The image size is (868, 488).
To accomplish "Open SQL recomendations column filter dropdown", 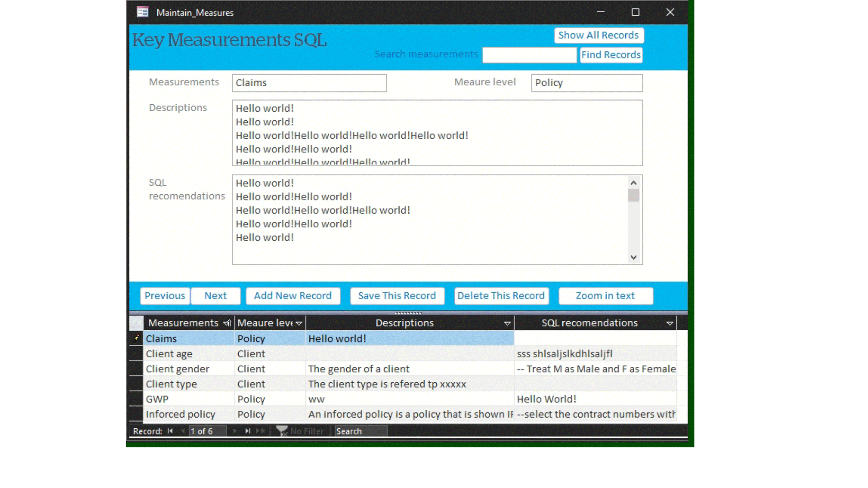I will point(670,323).
